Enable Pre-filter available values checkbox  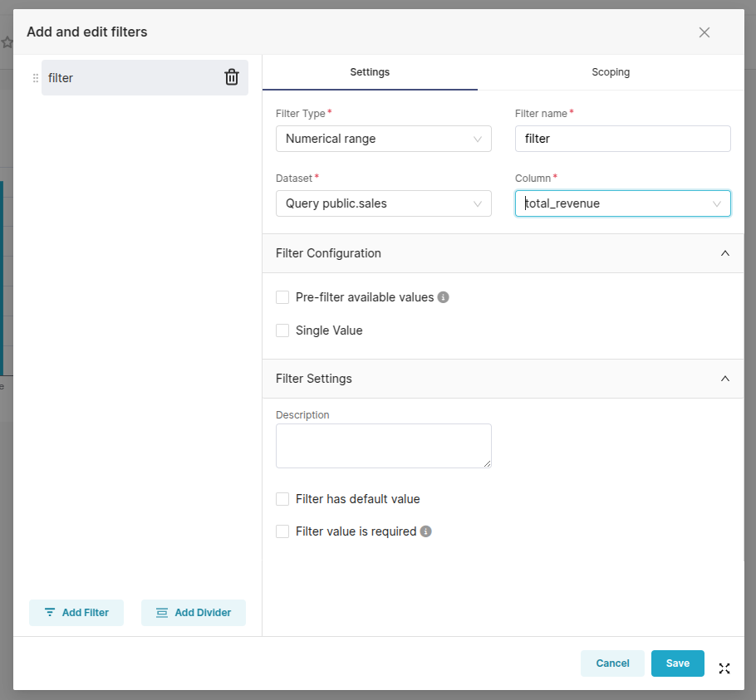pyautogui.click(x=282, y=297)
